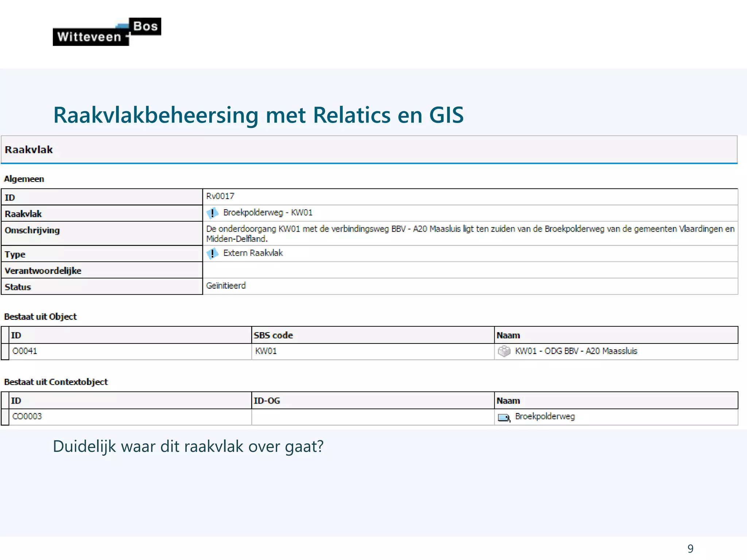Image resolution: width=747 pixels, height=560 pixels.
Task: Click the exclamation icon beside Broekpolderweg - KW01
Action: [x=212, y=213]
